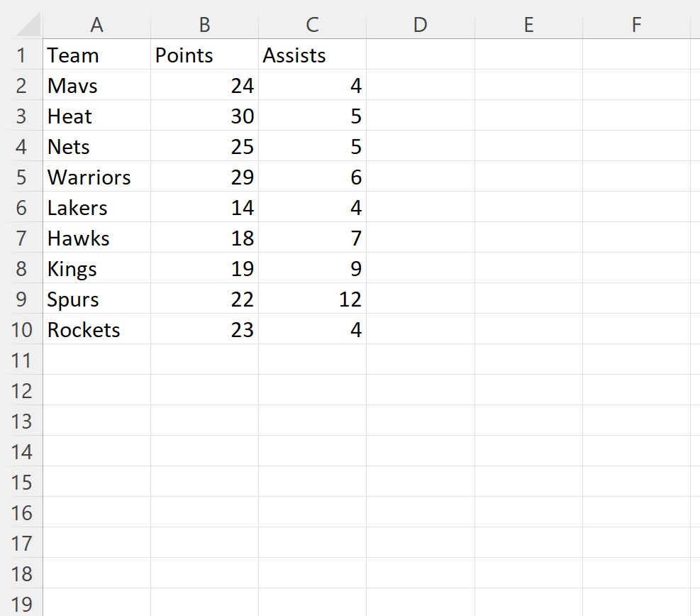700x616 pixels.
Task: Select row 10 header
Action: [21, 330]
